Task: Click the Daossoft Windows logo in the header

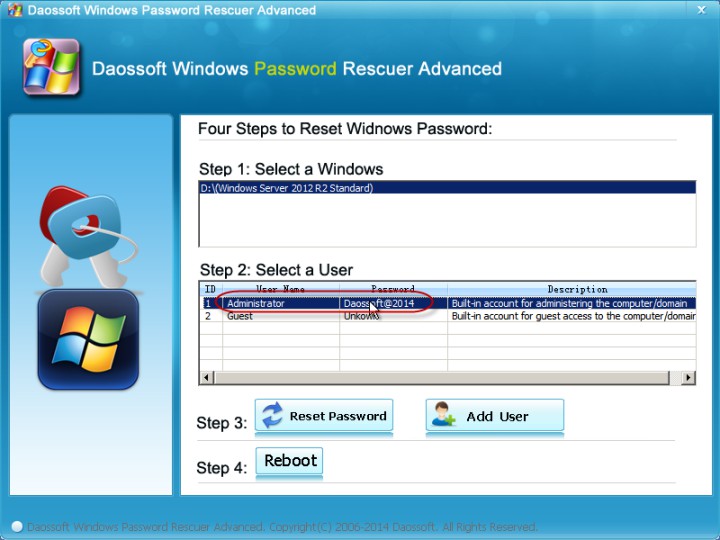Action: [x=51, y=67]
